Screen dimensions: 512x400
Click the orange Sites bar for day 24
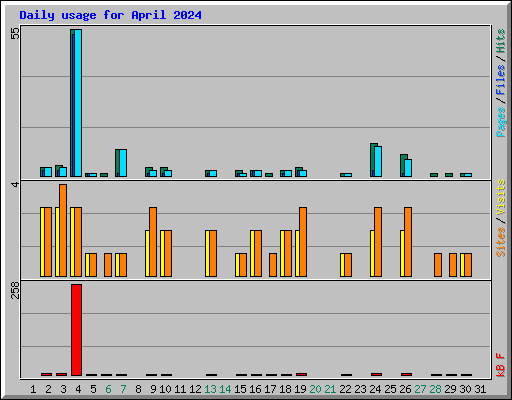pyautogui.click(x=378, y=242)
